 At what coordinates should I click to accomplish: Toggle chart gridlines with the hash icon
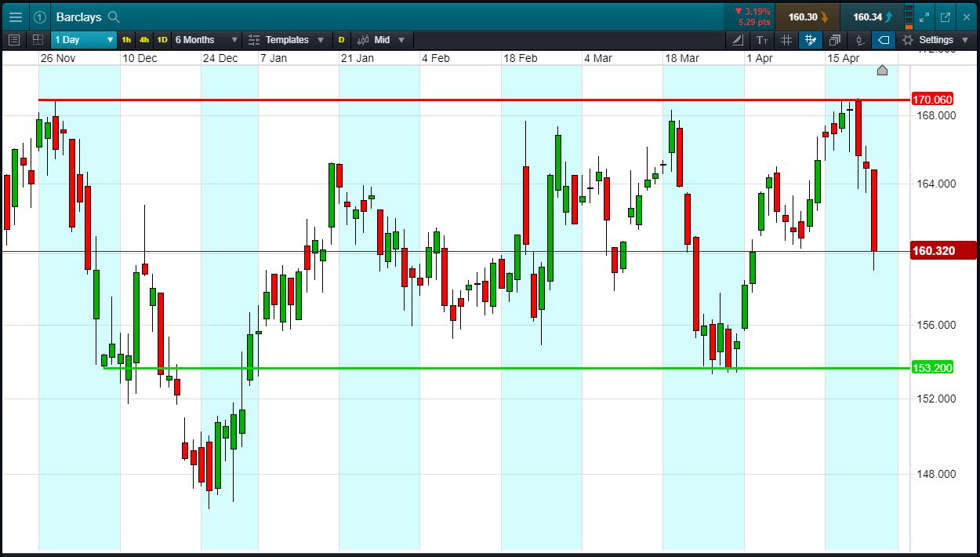click(x=786, y=40)
